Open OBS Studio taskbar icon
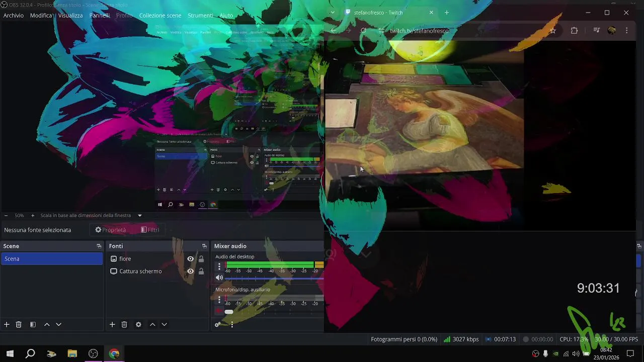Viewport: 644px width, 362px height. coord(93,354)
